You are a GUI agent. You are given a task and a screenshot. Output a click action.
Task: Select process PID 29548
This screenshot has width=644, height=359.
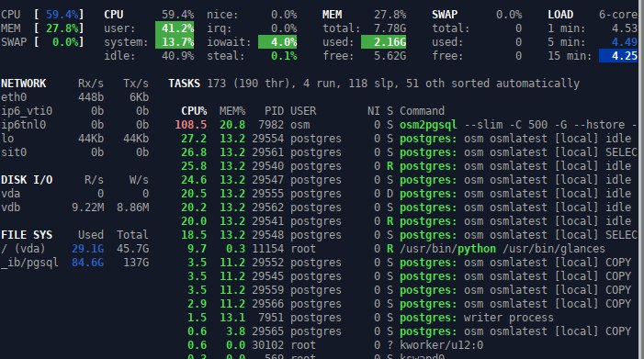click(267, 235)
